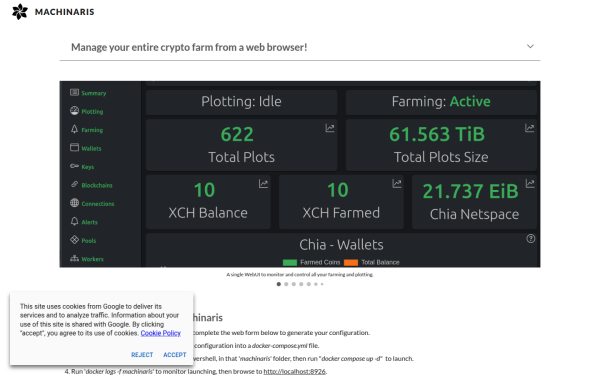Open Chia Netspace chart icon
600x375 pixels.
(530, 184)
